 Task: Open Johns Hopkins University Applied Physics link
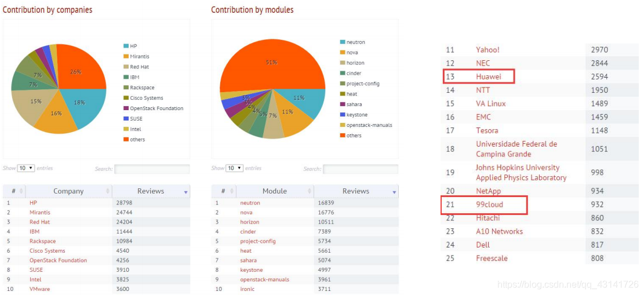click(x=521, y=173)
